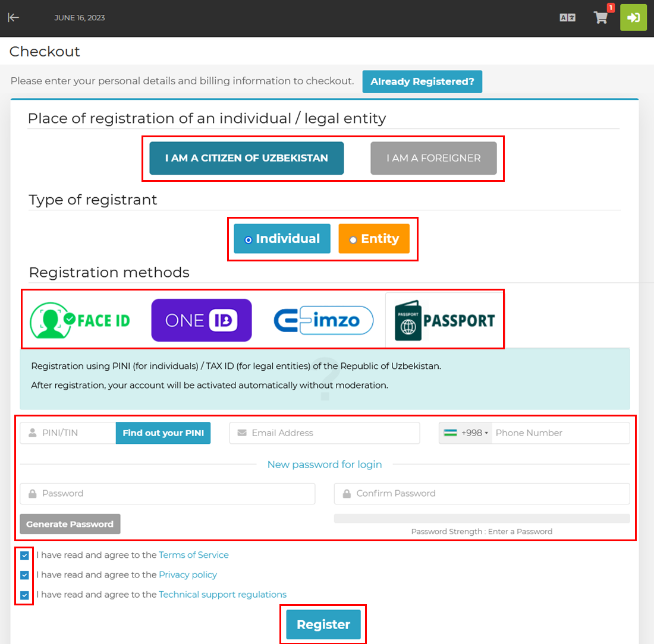Viewport: 654px width, 644px height.
Task: Choose E-imzo registration method
Action: pos(323,320)
